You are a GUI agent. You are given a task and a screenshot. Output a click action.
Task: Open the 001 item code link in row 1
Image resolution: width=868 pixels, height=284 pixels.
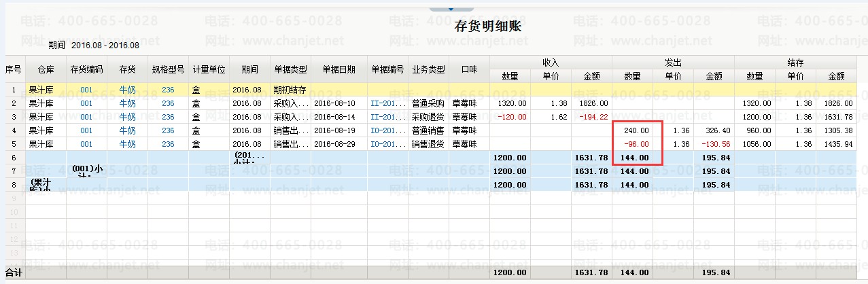tap(86, 90)
